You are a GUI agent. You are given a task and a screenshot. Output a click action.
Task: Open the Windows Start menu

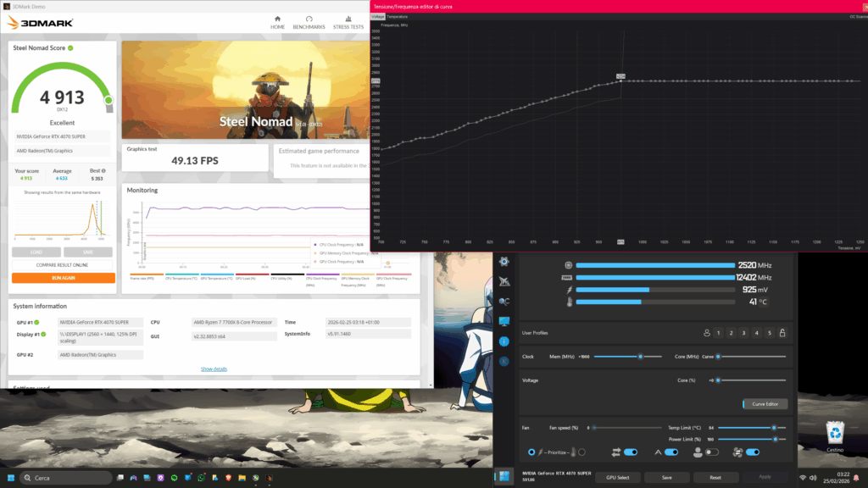pos(10,478)
